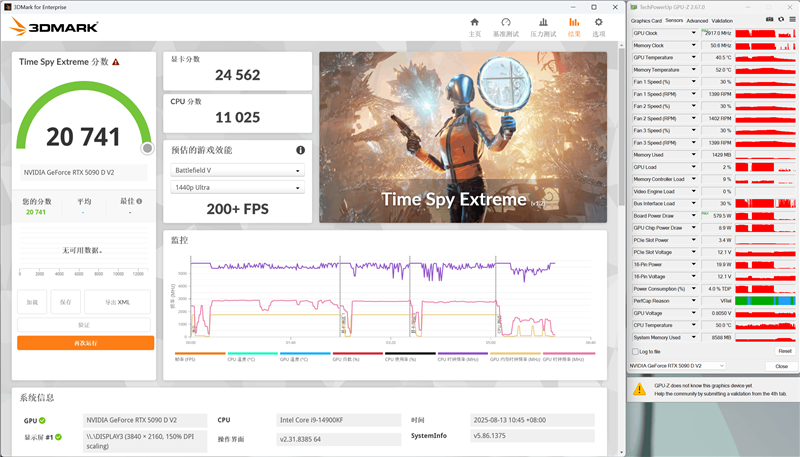Screen dimensions: 800x457
Task: Open the stress tests section (压力测试)
Action: [x=543, y=27]
